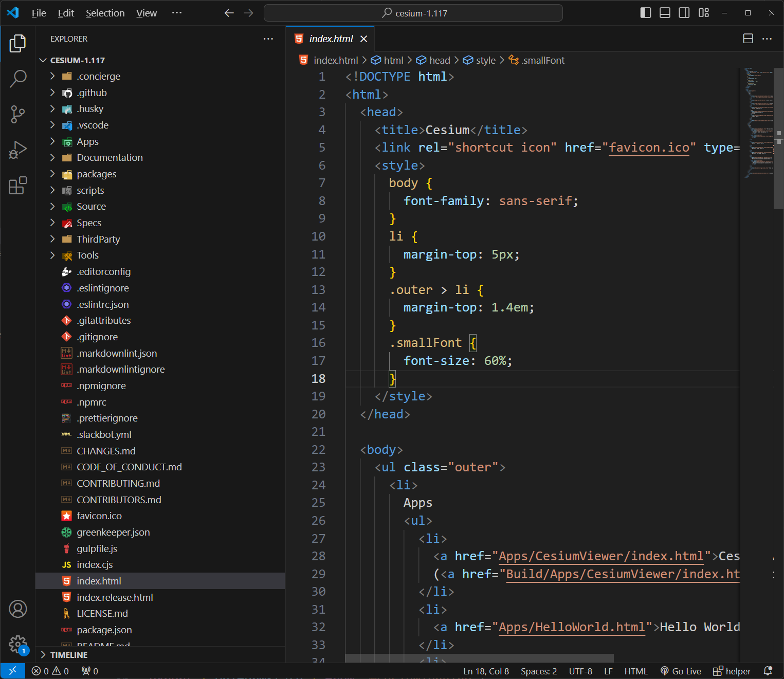Click the ports forwarded status item
The height and width of the screenshot is (679, 784).
tap(90, 671)
